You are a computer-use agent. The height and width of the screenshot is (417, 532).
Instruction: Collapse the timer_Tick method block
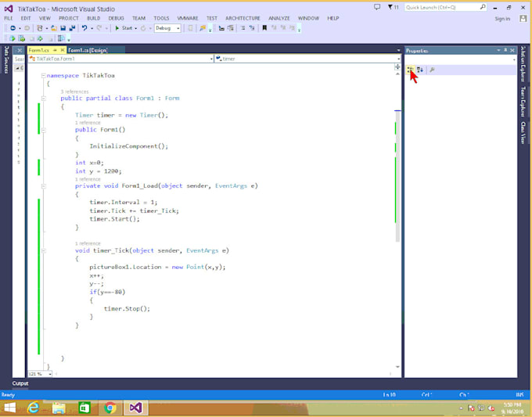click(x=44, y=250)
